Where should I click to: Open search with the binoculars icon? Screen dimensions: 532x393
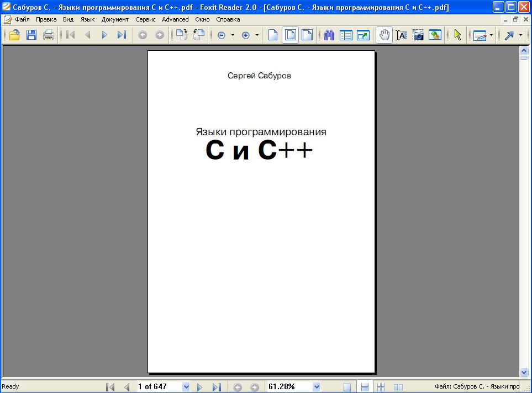click(x=329, y=35)
